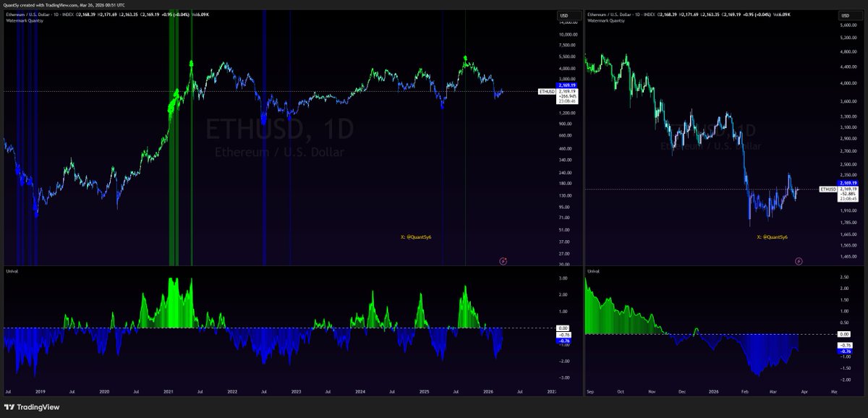Click the red lightning icon on left chart
The height and width of the screenshot is (418, 868).
pyautogui.click(x=503, y=260)
